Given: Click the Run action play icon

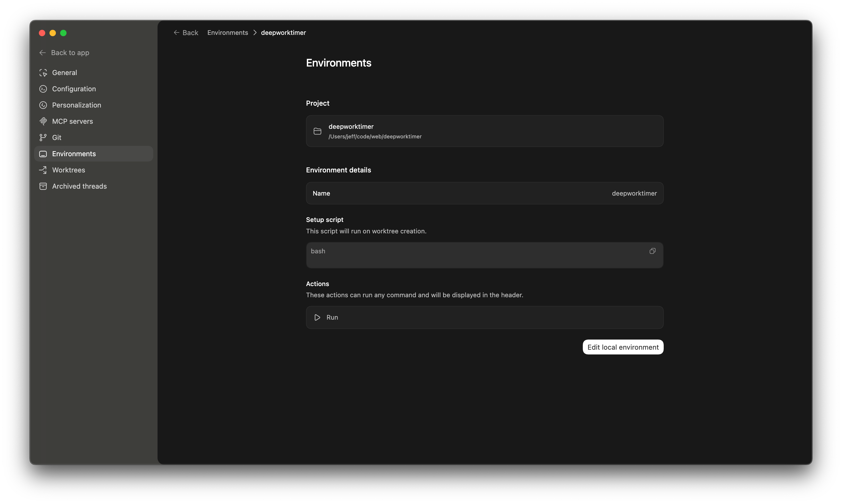Looking at the screenshot, I should [317, 317].
